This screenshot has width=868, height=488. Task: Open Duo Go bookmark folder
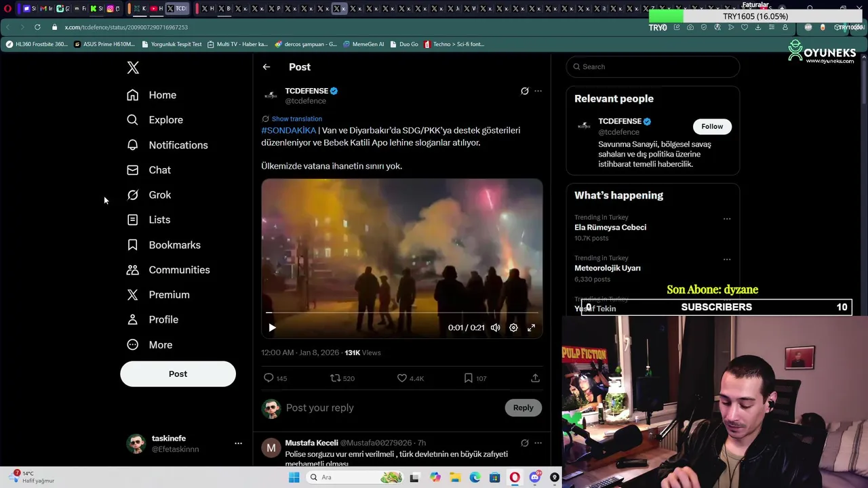coord(404,44)
